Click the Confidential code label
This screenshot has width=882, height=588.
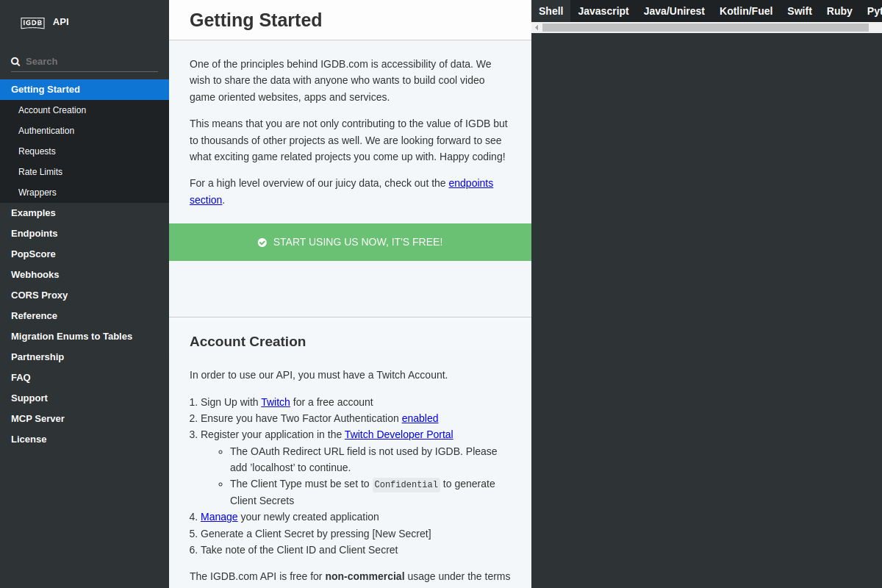[406, 484]
